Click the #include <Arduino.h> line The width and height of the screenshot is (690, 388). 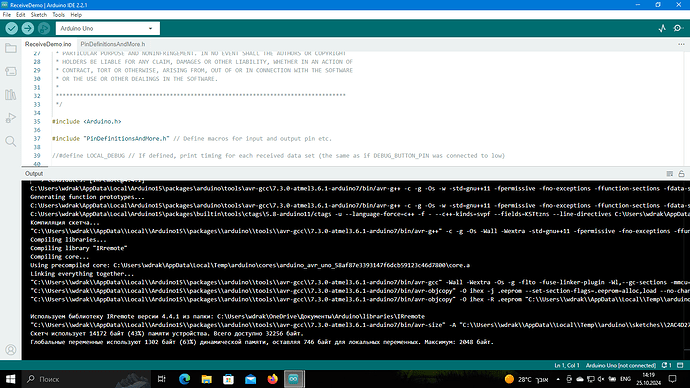[87, 121]
